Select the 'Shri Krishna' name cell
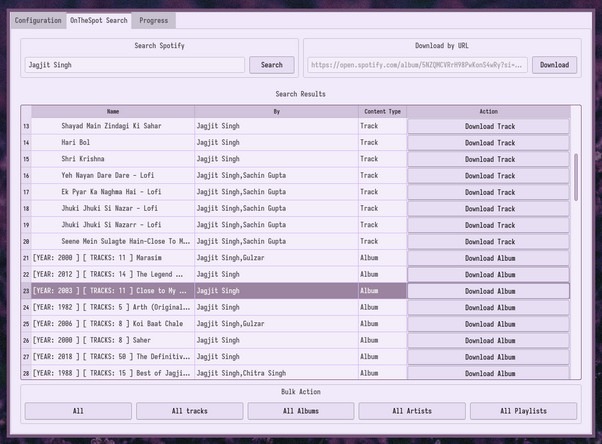The image size is (602, 444). coord(113,159)
